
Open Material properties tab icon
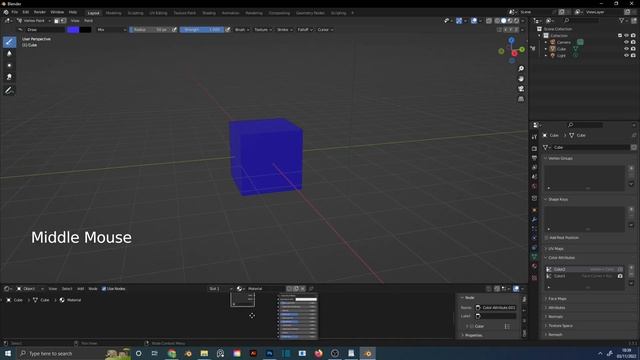[x=534, y=266]
